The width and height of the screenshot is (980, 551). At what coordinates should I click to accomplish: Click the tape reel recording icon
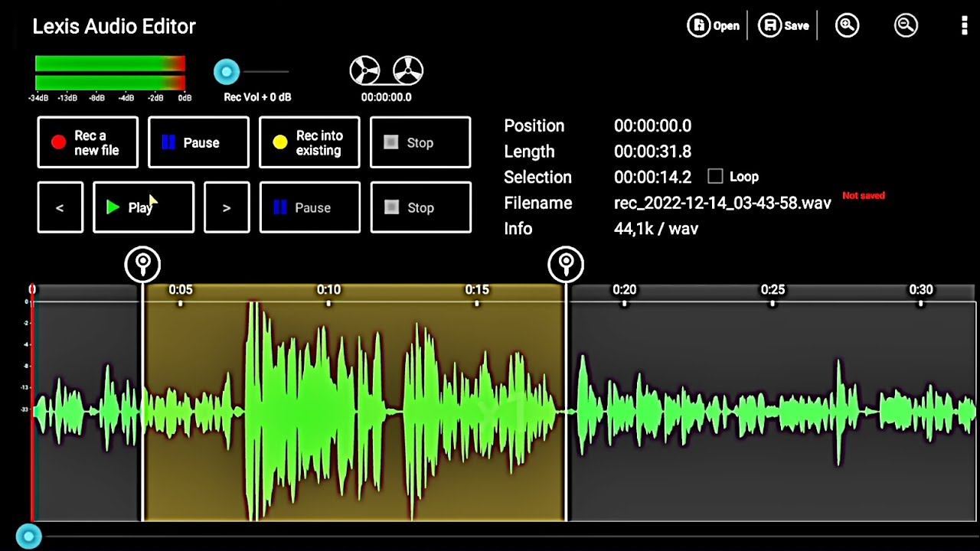387,70
